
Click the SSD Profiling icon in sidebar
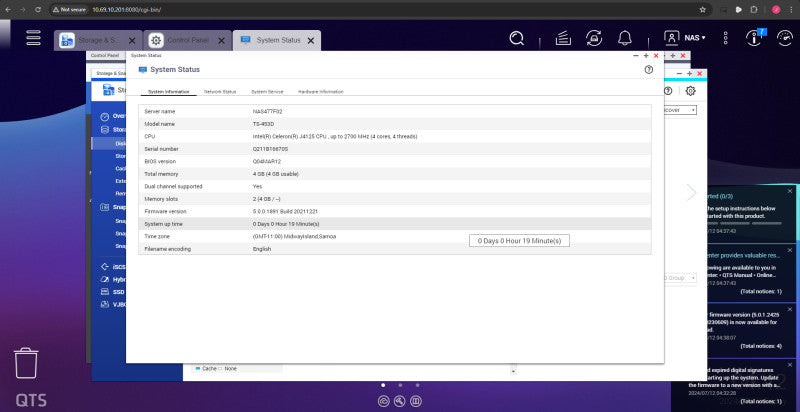coord(105,292)
